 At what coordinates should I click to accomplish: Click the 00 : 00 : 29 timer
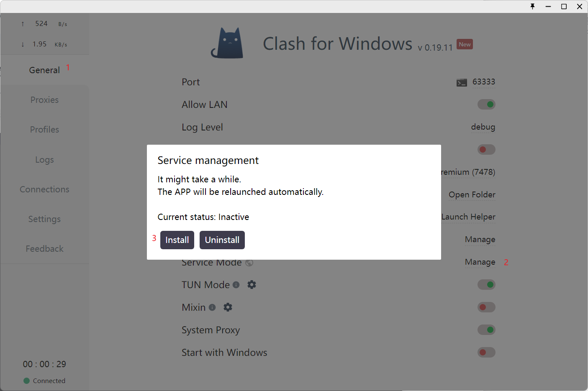(x=44, y=364)
